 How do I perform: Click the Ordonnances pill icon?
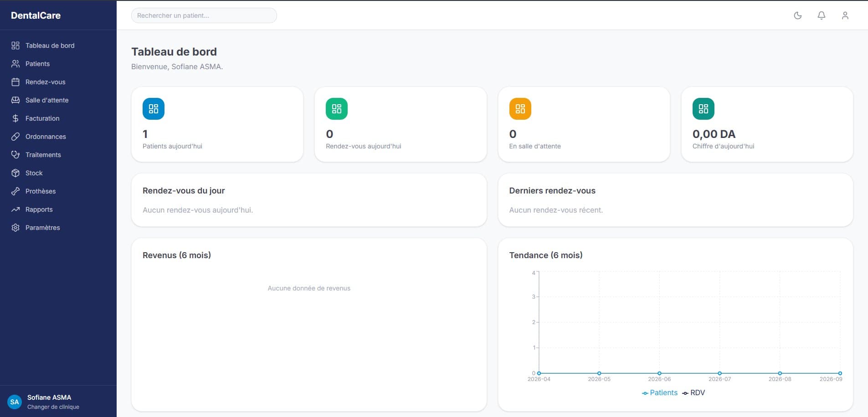pyautogui.click(x=15, y=137)
